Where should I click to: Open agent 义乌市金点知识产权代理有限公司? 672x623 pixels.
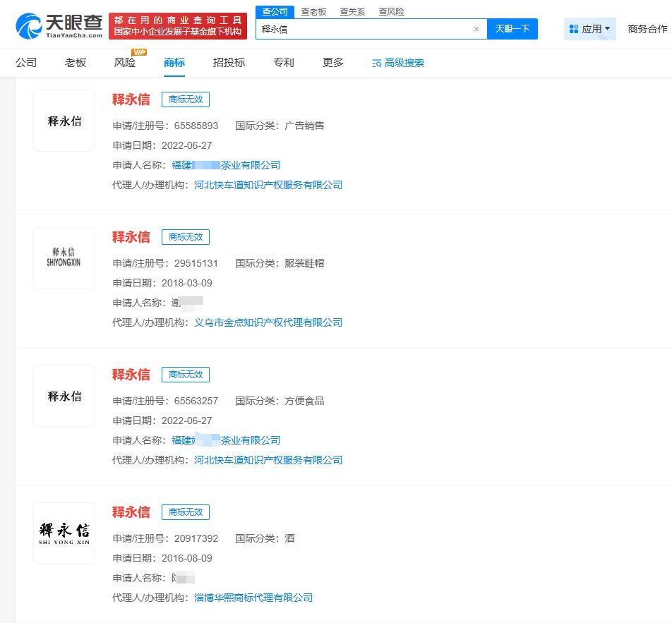pos(268,322)
